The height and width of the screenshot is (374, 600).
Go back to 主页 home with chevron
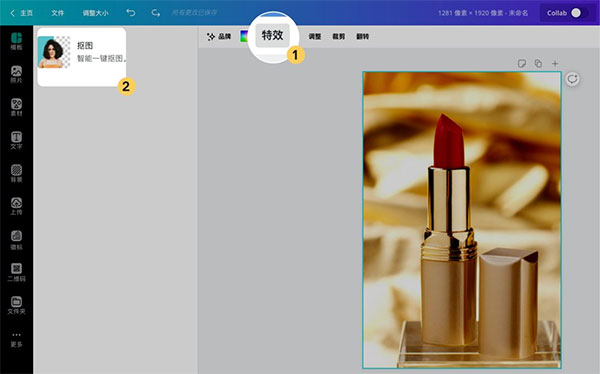tap(21, 13)
